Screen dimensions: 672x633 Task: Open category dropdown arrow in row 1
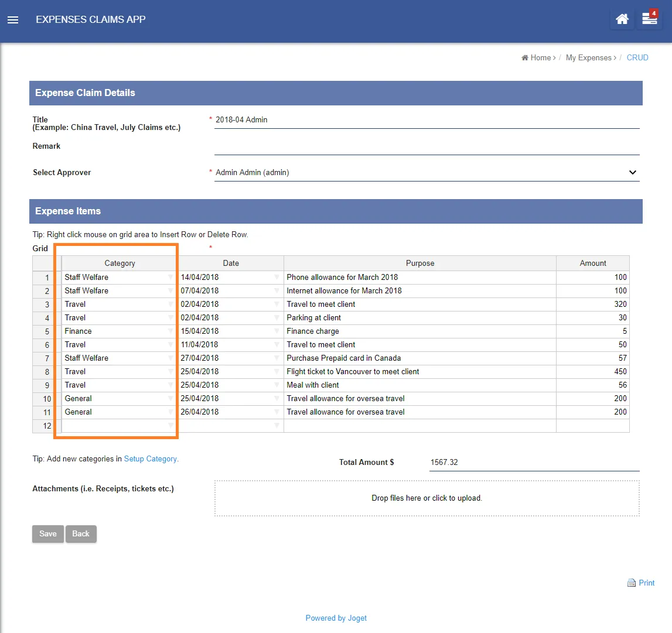click(170, 278)
